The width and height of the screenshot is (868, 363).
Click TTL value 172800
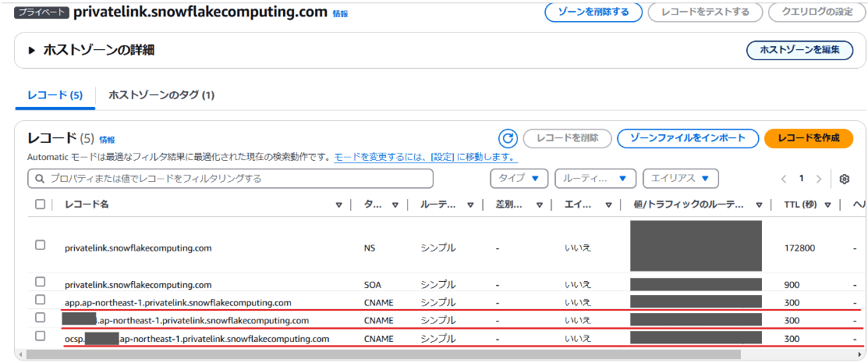(x=800, y=247)
